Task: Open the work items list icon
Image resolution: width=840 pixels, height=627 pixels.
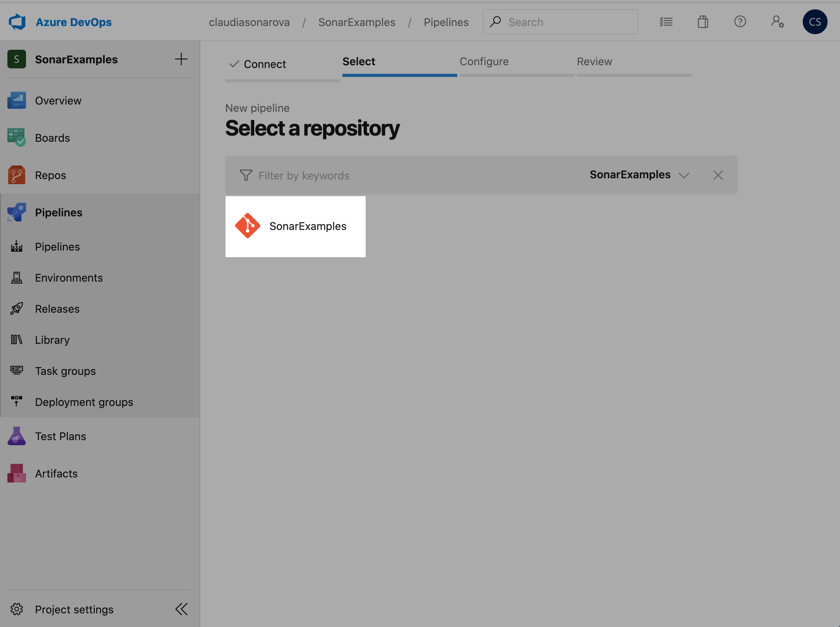Action: tap(666, 22)
